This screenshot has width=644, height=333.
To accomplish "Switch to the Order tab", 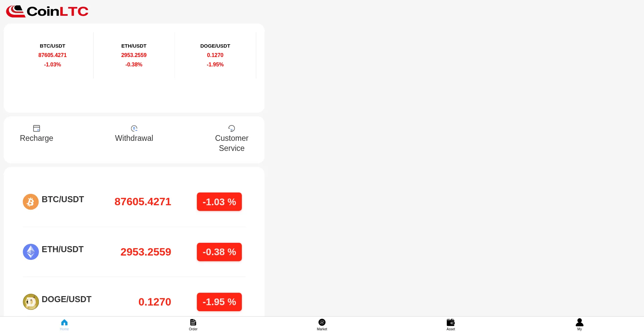I will click(x=193, y=324).
